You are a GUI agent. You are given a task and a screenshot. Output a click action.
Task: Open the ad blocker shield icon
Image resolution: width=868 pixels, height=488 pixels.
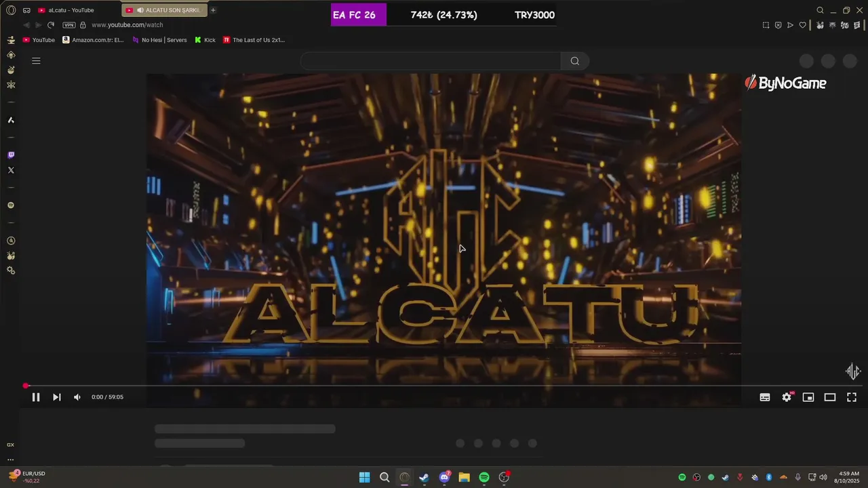[778, 25]
